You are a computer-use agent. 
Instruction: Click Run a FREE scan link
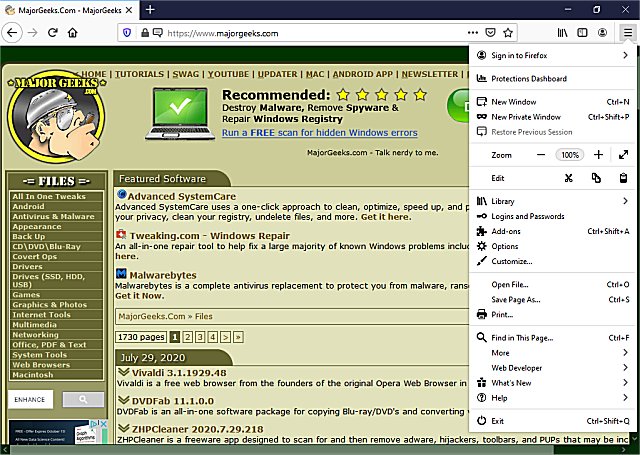(x=320, y=133)
